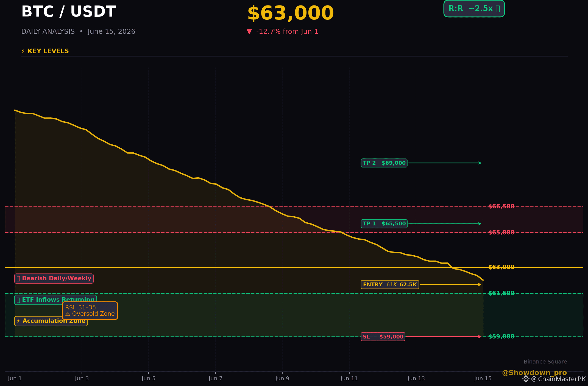Click the ENTRY 61K–62.5K label

pyautogui.click(x=390, y=285)
